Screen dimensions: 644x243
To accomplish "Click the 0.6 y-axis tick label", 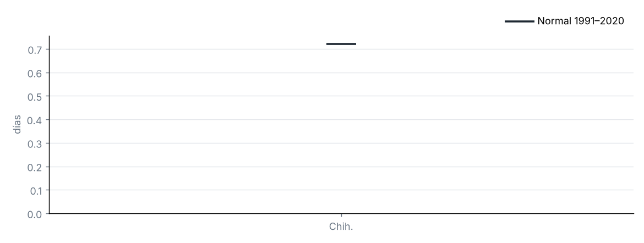I will pos(35,73).
